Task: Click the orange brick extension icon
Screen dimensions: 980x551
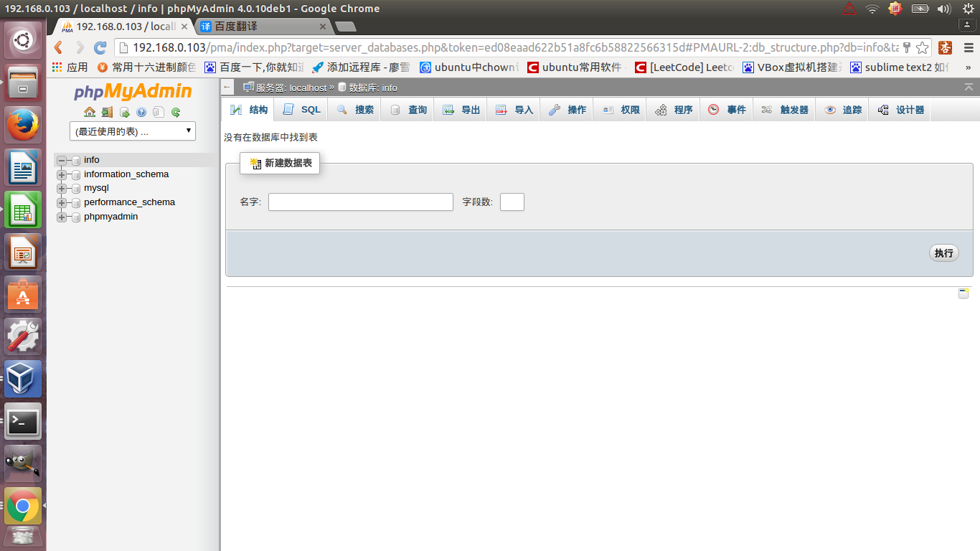Action: (x=946, y=47)
